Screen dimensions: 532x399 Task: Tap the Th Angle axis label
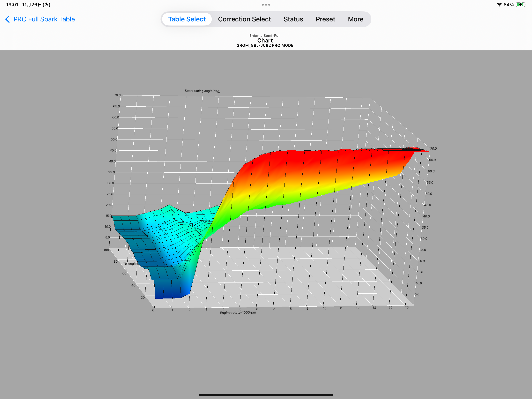click(131, 264)
